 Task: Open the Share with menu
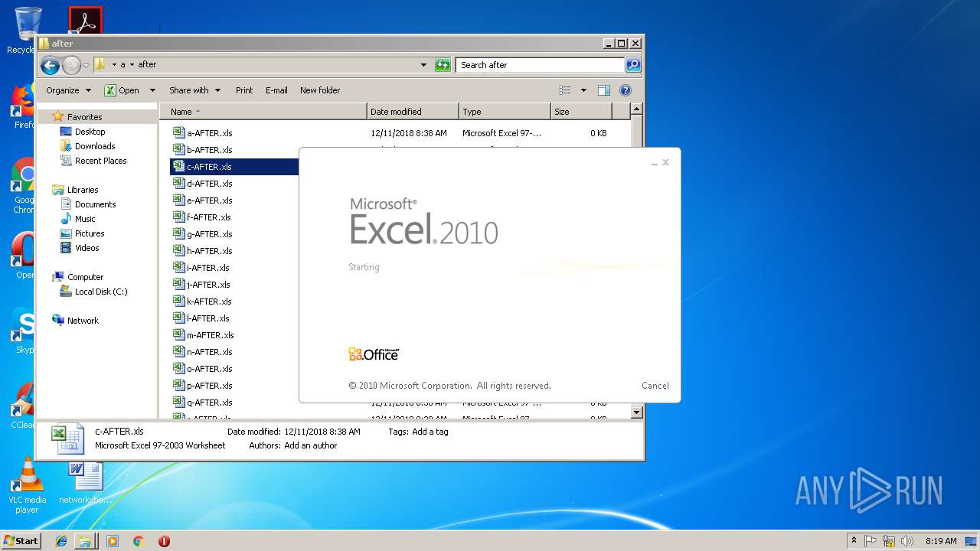pos(194,90)
